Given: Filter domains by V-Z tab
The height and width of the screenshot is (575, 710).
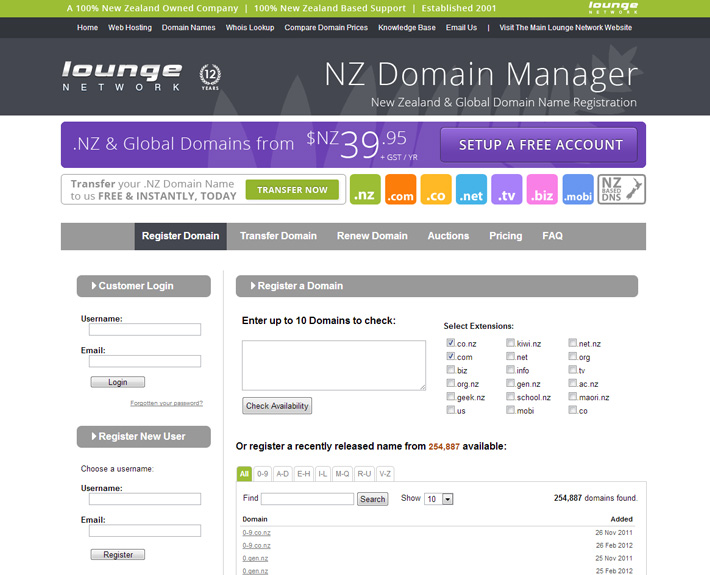Looking at the screenshot, I should 385,474.
